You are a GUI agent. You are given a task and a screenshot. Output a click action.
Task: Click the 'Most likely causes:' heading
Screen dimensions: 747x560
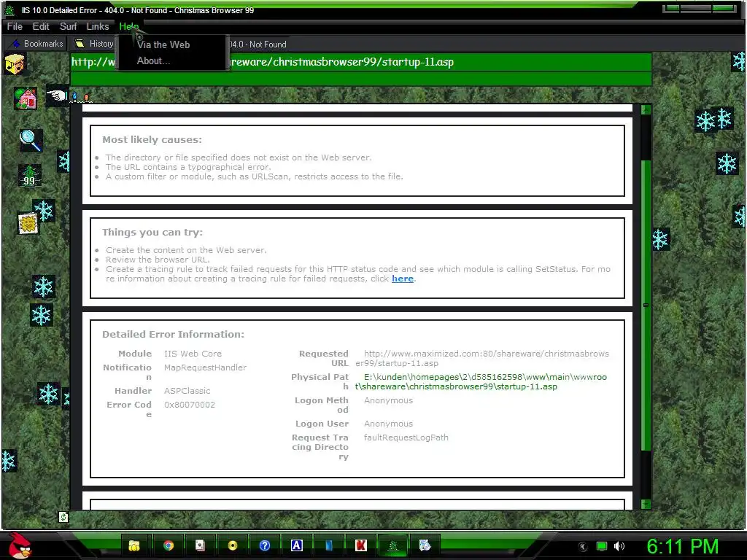tap(152, 139)
